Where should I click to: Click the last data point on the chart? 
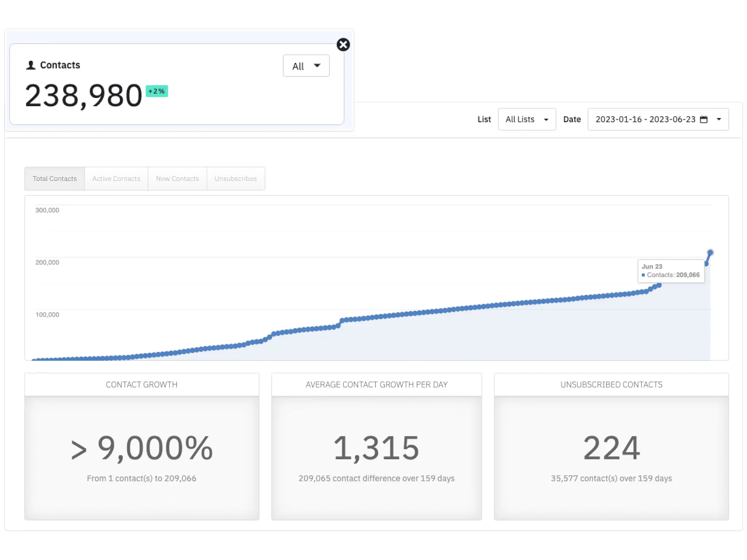click(710, 253)
